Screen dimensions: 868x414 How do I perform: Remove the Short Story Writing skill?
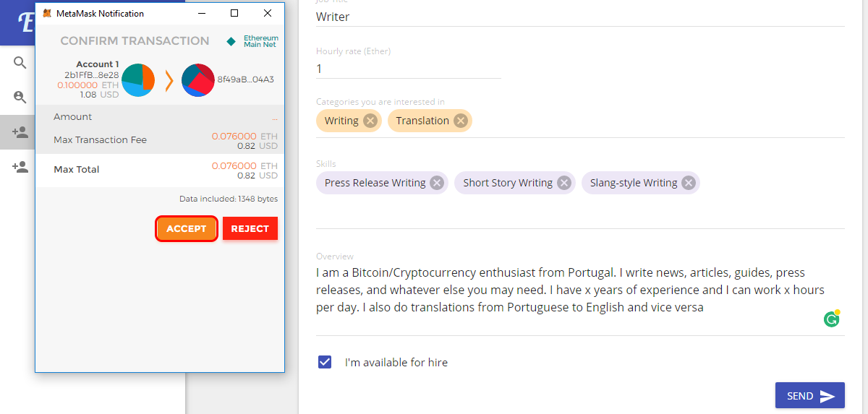[x=563, y=183]
